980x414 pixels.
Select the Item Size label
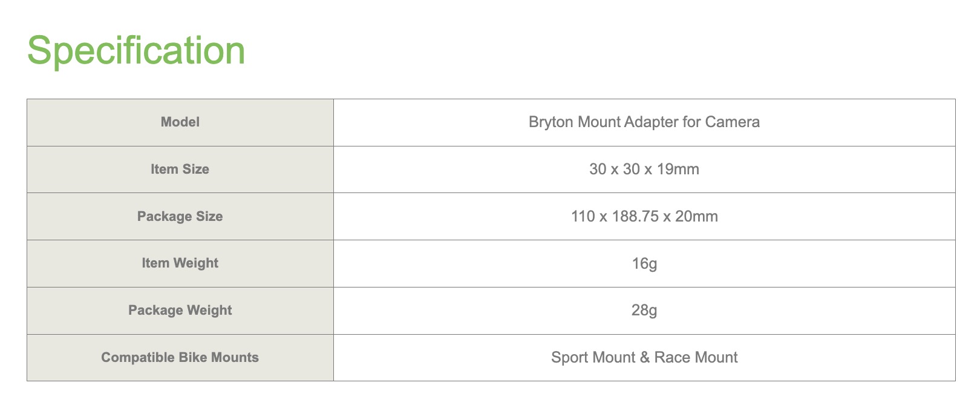click(180, 169)
